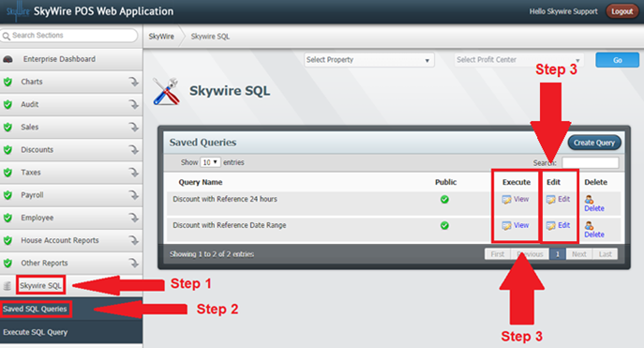644x348 pixels.
Task: Click Edit link for Discount with Reference Date Range
Action: (564, 225)
